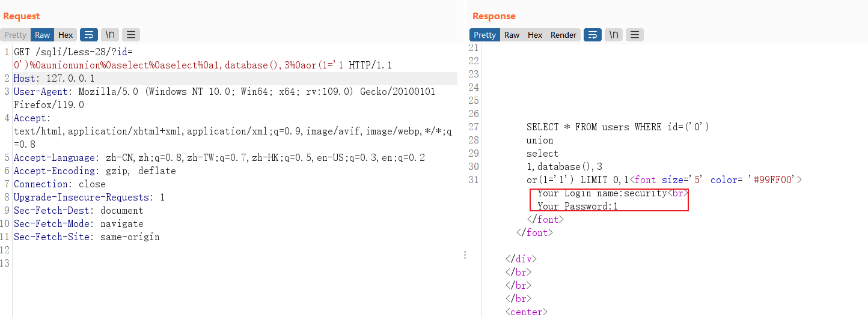
Task: Switch Request view to Pretty tab
Action: [16, 35]
